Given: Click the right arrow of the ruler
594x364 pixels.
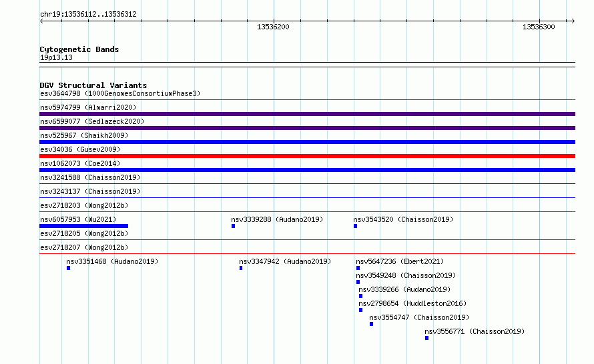Looking at the screenshot, I should coord(573,21).
